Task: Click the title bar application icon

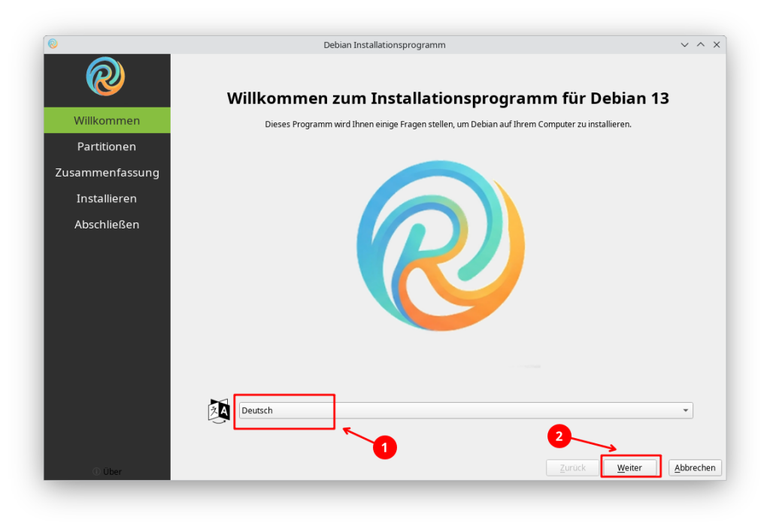Action: (53, 44)
